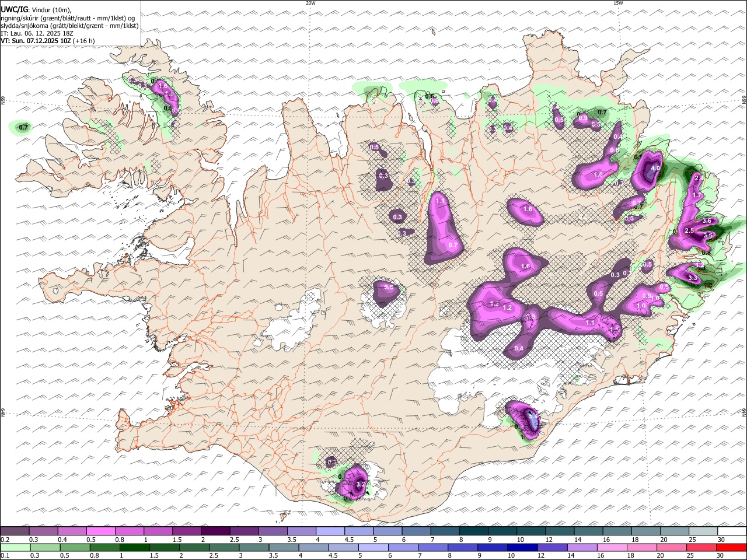Click the 'rigning/skúrir (grænt/blátt/rautt' legend description line
This screenshot has width=747, height=560.
(68, 18)
